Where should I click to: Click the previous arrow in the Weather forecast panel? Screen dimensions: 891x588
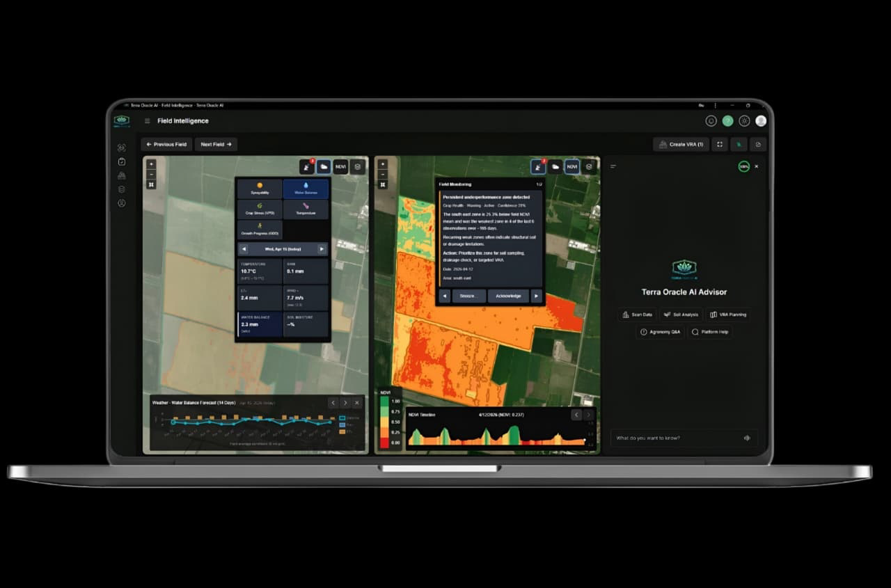(x=333, y=403)
